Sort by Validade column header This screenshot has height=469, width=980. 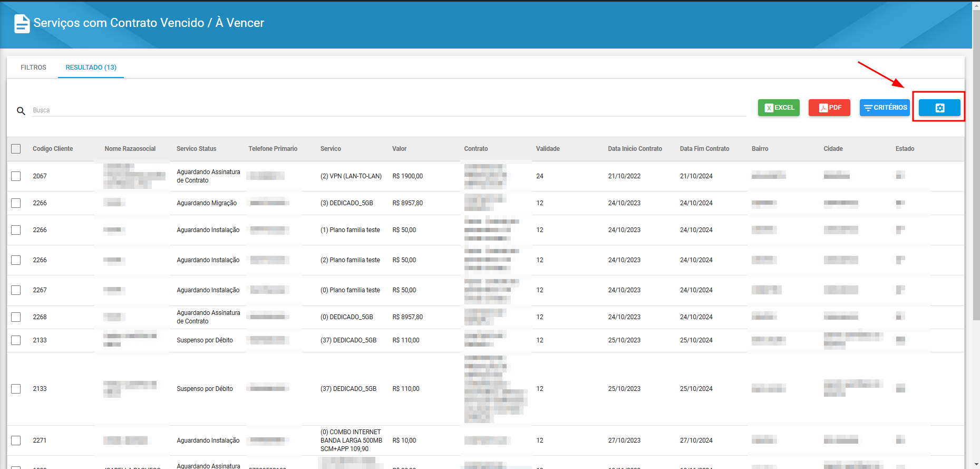point(548,149)
